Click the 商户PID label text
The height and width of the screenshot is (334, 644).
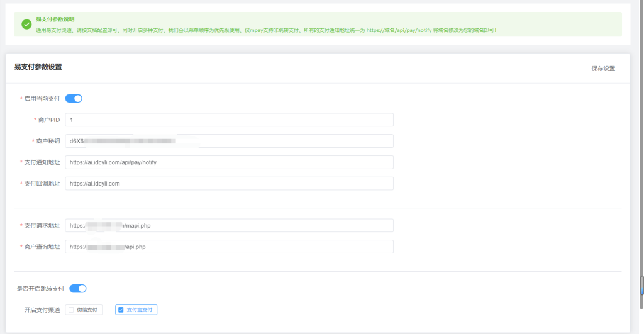[48, 120]
